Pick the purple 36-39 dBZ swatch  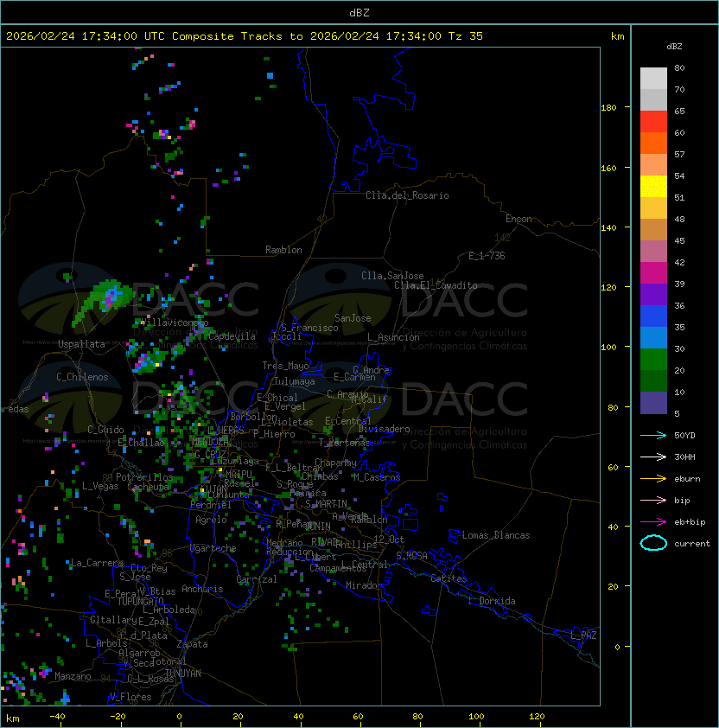653,294
